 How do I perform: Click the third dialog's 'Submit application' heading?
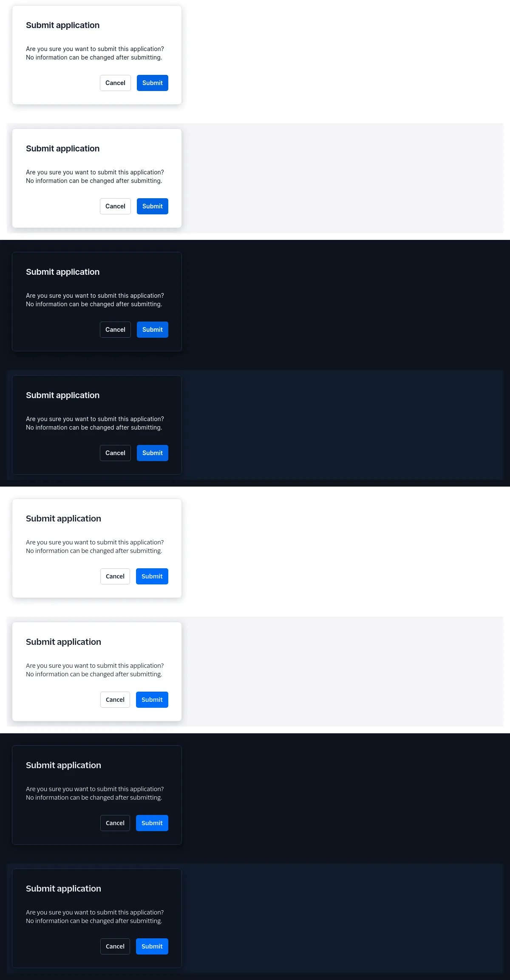click(63, 272)
